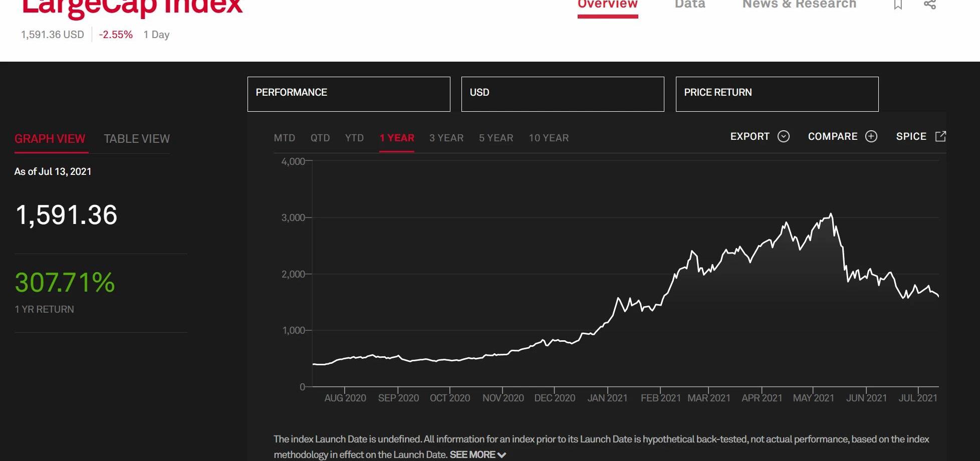Open the Data tab
The height and width of the screenshot is (461, 980).
690,5
